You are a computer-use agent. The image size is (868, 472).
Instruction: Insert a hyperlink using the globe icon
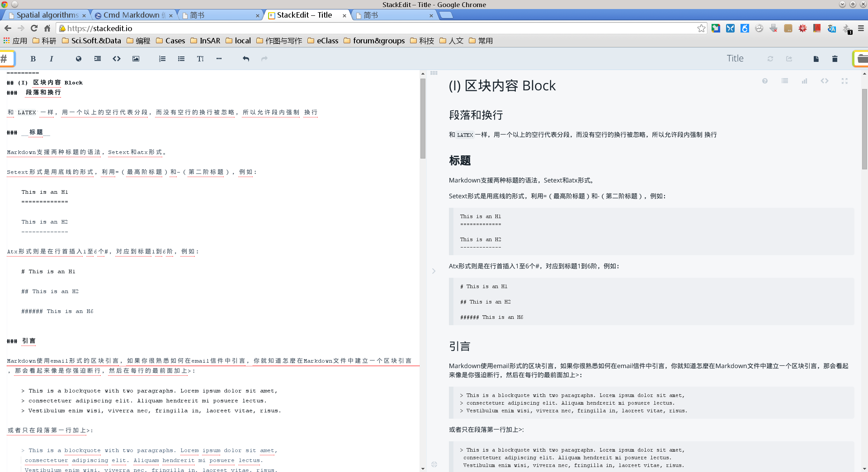[79, 59]
